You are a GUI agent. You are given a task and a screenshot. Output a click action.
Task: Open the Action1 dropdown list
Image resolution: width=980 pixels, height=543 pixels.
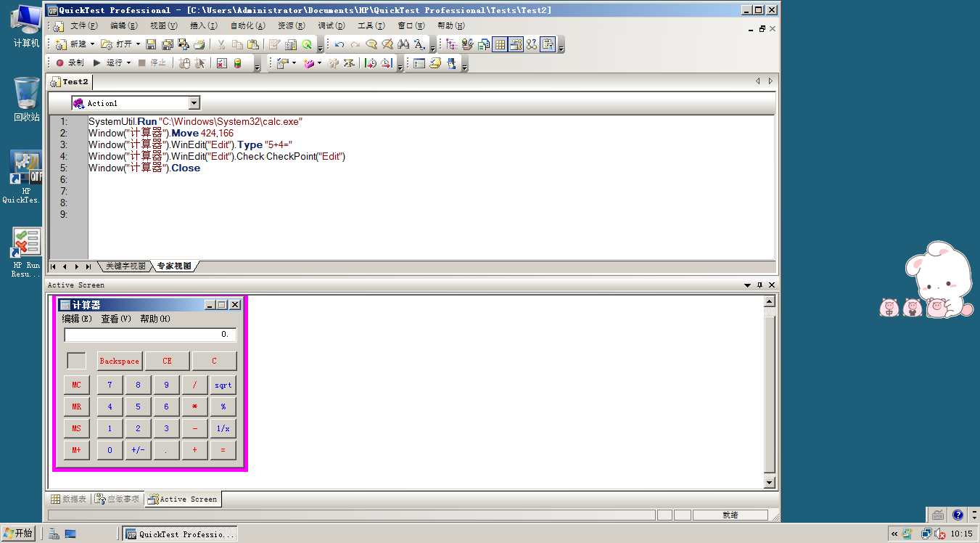pos(194,103)
